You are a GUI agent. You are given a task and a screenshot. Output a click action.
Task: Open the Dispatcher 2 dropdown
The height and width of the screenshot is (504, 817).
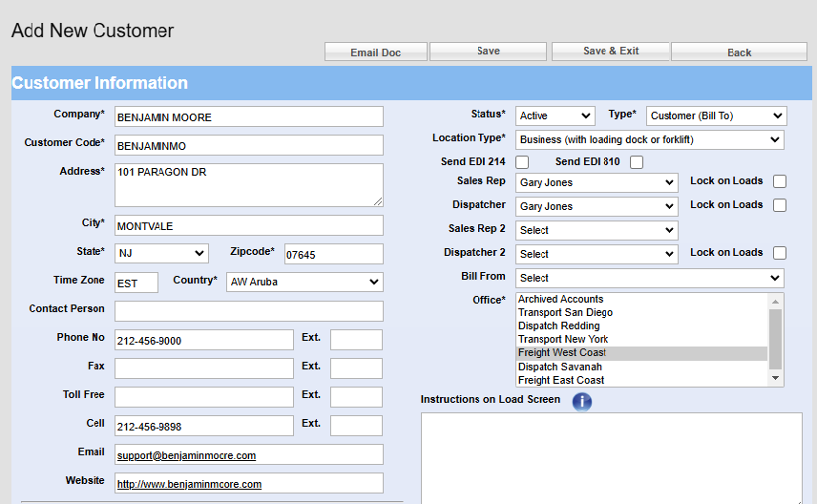597,254
